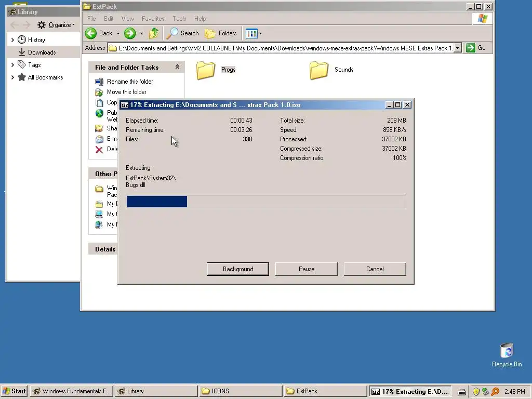This screenshot has width=532, height=399.
Task: Click the E-mail envelope task icon
Action: [x=99, y=139]
